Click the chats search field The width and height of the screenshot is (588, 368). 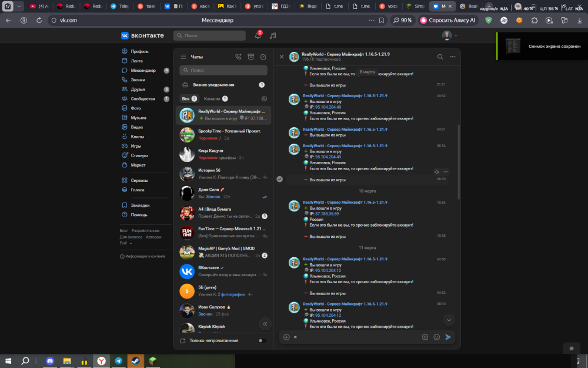coord(223,70)
